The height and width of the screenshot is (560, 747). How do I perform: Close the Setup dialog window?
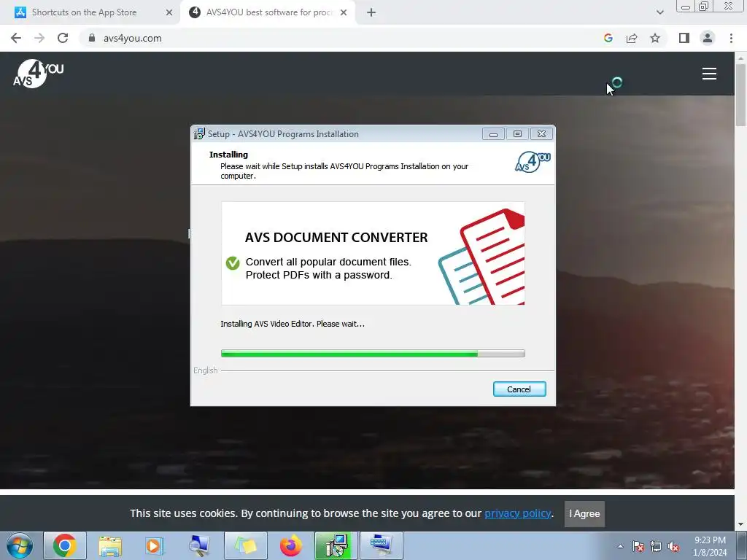pyautogui.click(x=542, y=134)
